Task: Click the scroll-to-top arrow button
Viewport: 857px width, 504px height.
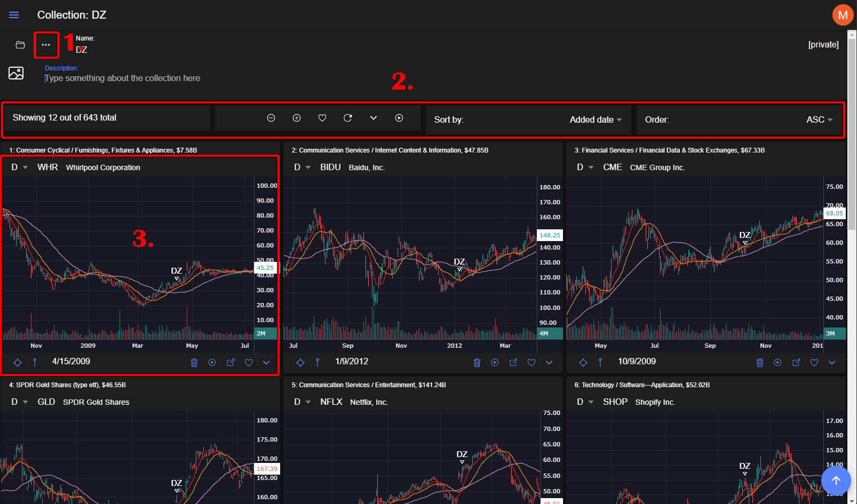Action: [x=836, y=481]
